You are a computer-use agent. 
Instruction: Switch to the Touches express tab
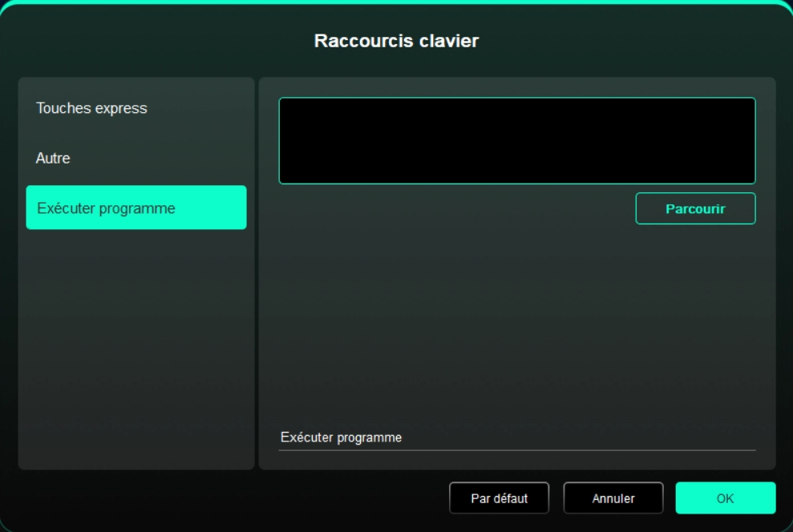point(91,108)
